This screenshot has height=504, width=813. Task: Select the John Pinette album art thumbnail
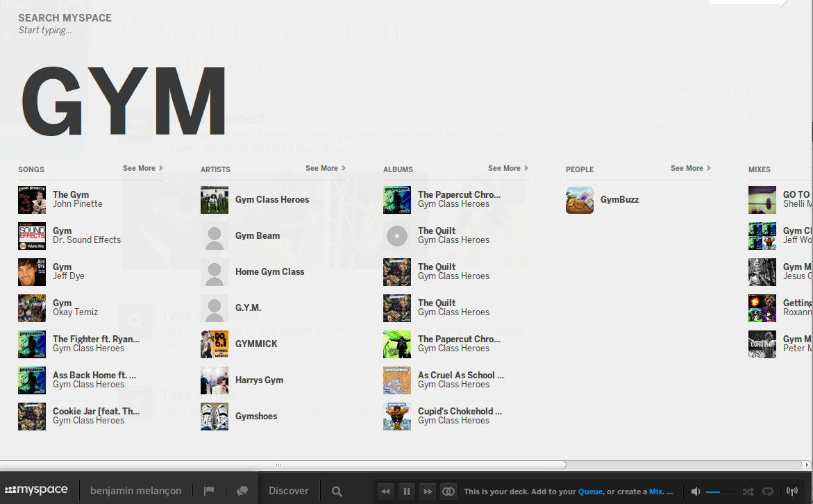pos(32,200)
